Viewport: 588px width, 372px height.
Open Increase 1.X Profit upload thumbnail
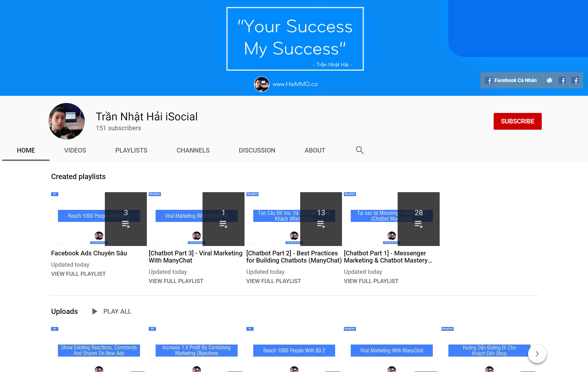tap(197, 349)
